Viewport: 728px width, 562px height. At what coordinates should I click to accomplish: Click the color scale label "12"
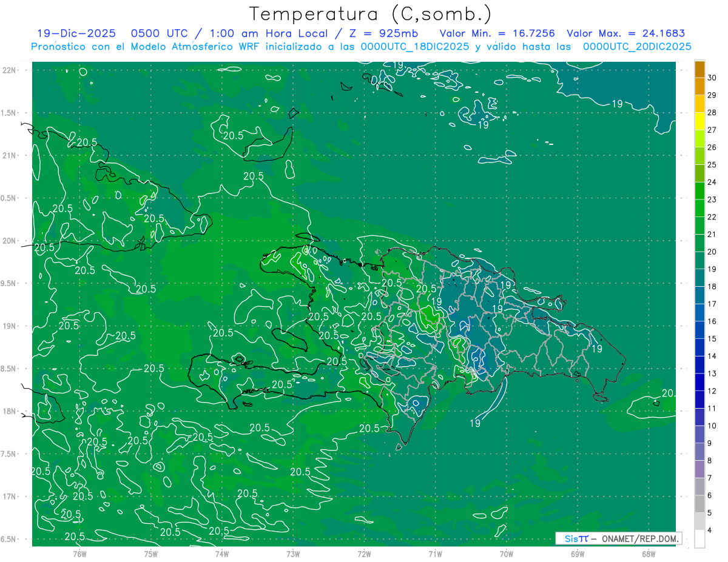tap(712, 391)
